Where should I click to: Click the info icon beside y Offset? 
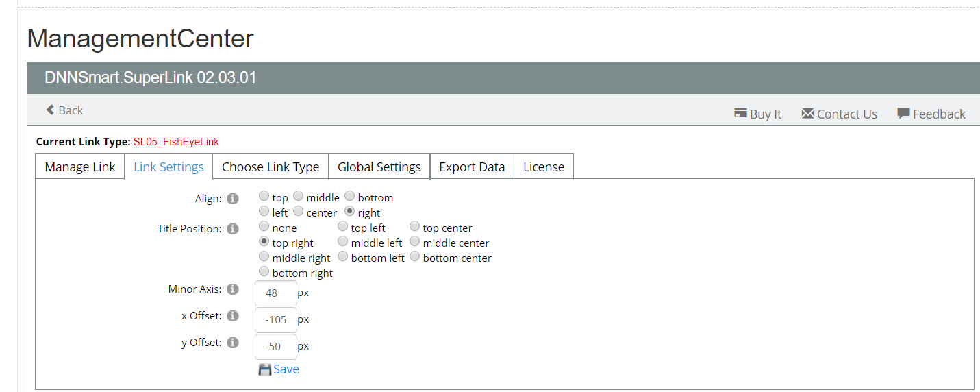tap(233, 343)
